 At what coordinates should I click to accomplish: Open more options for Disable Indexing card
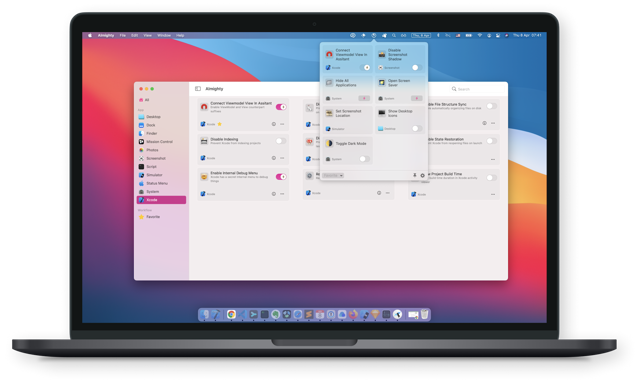point(282,158)
